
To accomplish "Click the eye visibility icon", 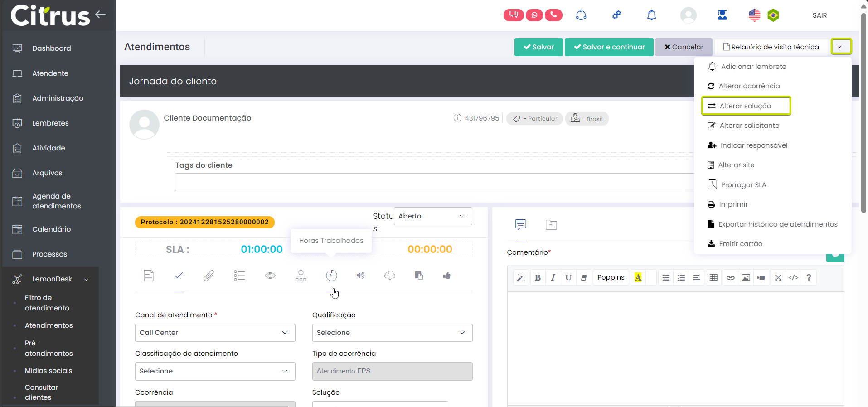I will click(270, 276).
